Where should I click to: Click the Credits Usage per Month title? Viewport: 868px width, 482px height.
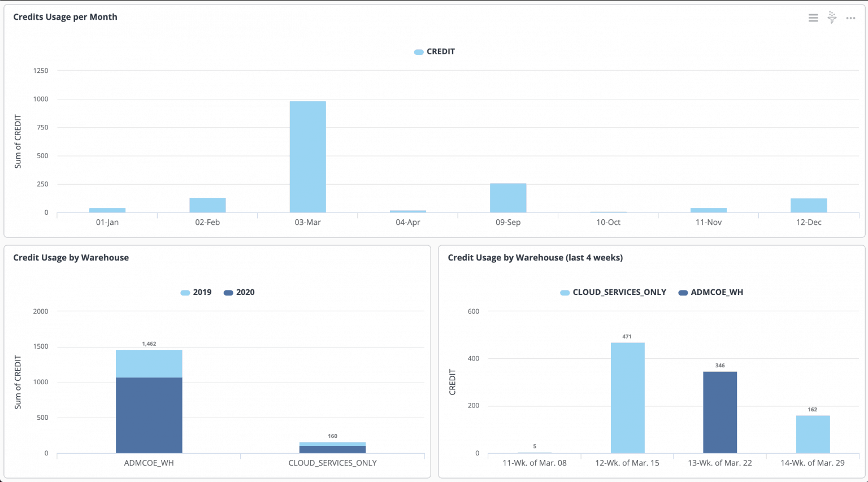tap(64, 17)
